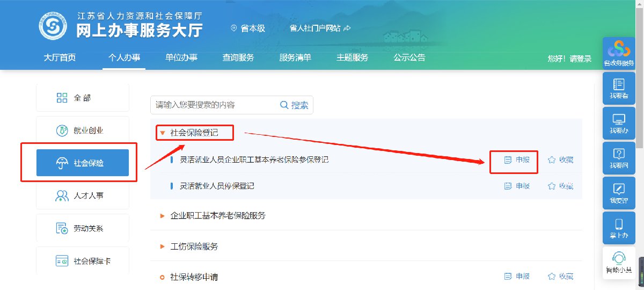644x290 pixels.
Task: Click the 劳动关系 document icon
Action: tap(62, 228)
